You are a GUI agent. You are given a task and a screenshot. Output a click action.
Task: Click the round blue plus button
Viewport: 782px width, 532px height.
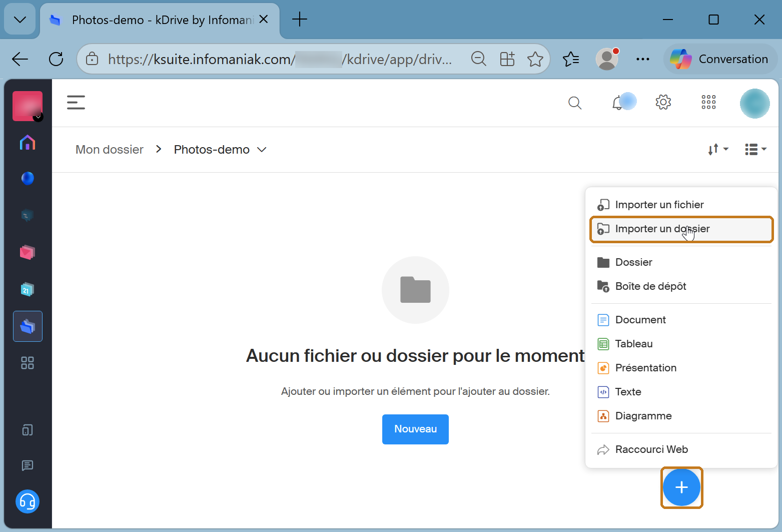(681, 487)
